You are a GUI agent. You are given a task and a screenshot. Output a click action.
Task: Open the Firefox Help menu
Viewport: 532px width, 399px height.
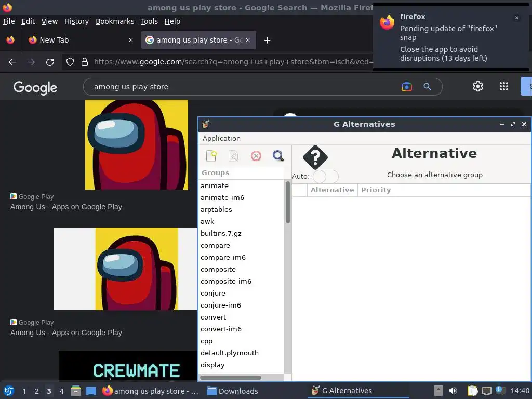click(x=172, y=21)
